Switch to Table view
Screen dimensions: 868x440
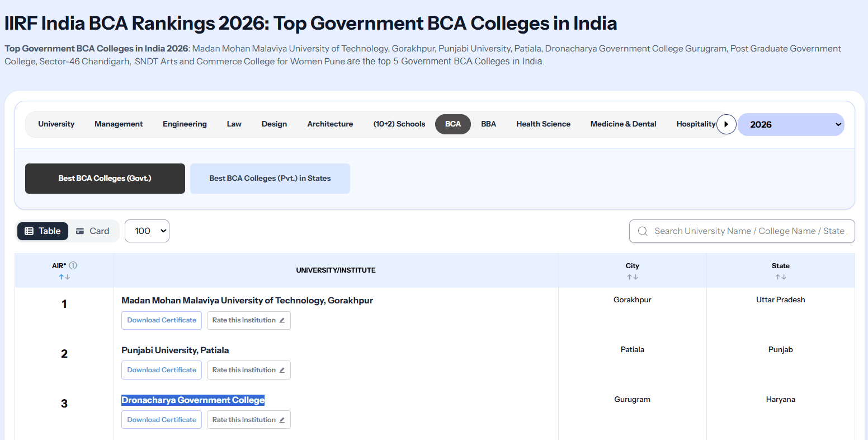(x=43, y=231)
